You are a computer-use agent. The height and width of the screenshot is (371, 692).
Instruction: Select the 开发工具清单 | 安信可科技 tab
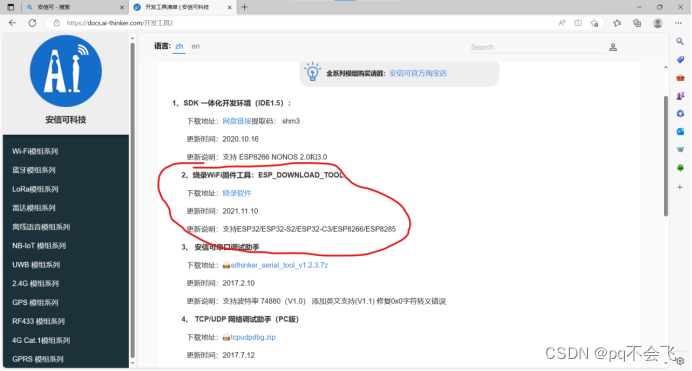coord(182,7)
